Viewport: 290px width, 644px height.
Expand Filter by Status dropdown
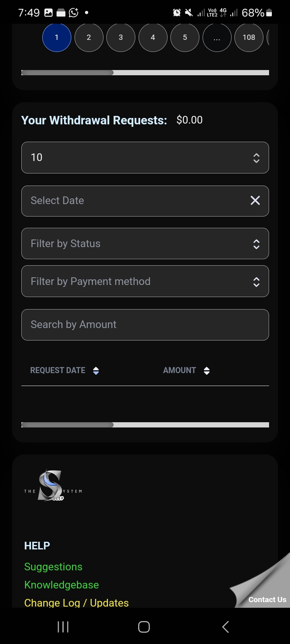145,244
